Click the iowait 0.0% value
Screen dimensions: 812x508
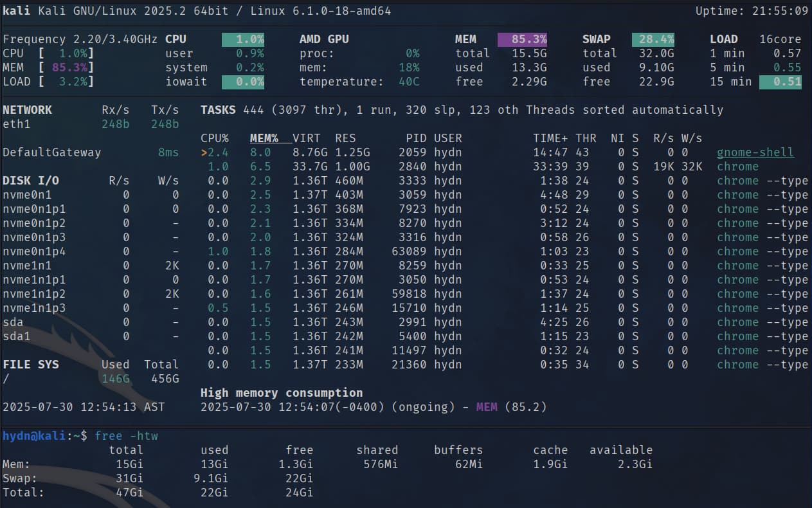[x=243, y=82]
